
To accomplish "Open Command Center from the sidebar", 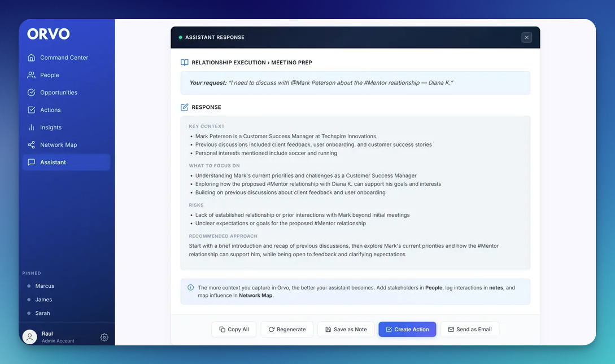I will coord(64,58).
